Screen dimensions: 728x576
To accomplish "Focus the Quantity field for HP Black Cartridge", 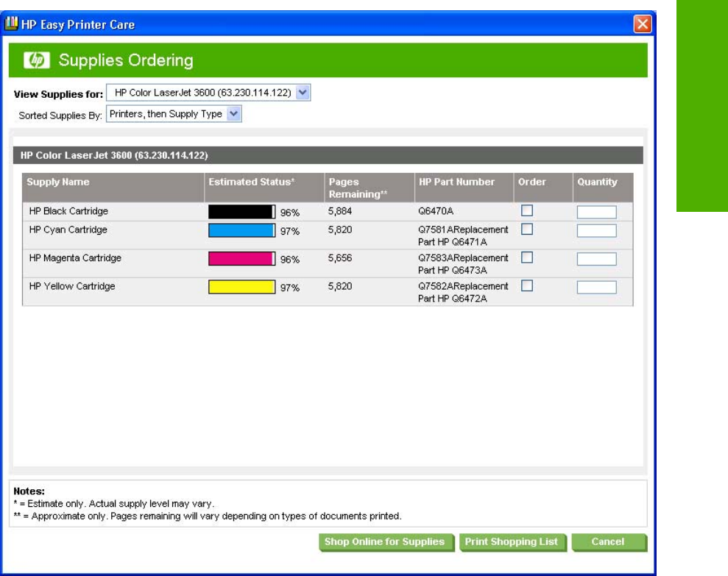I will [x=597, y=212].
